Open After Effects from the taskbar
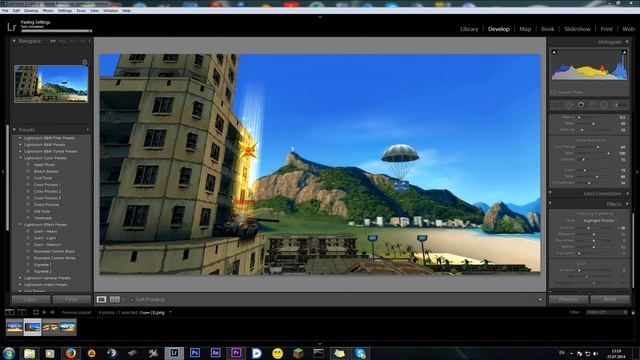 click(x=216, y=353)
